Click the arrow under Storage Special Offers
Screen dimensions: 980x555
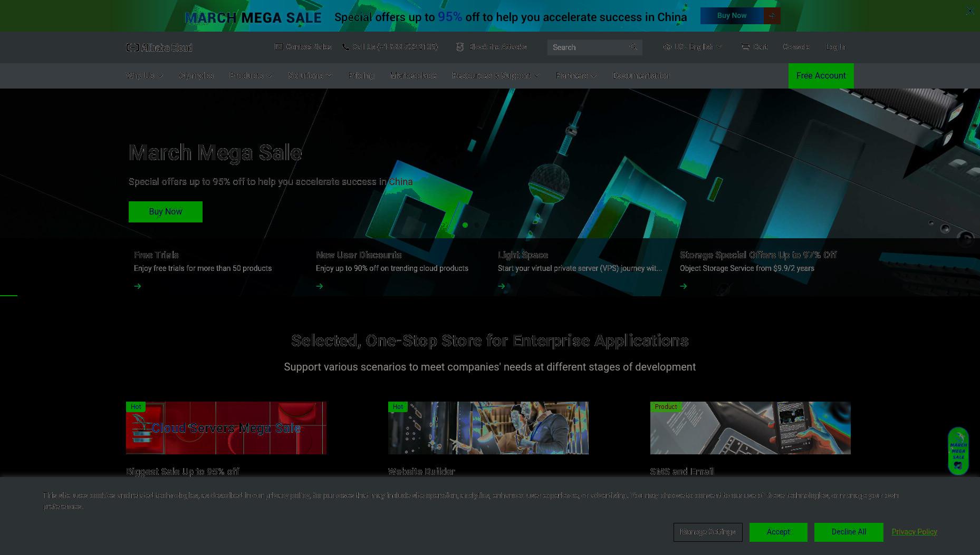coord(684,286)
